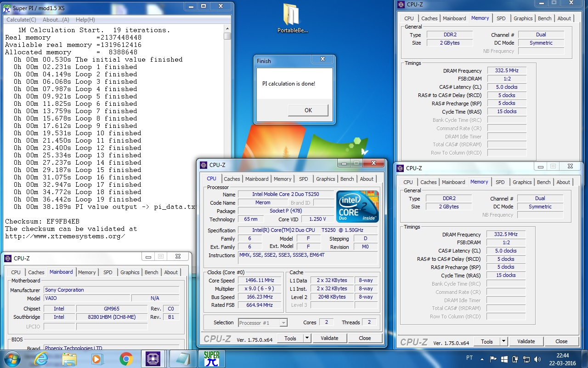Open the network tray icon
Screen dimensions: 588x368
point(526,359)
